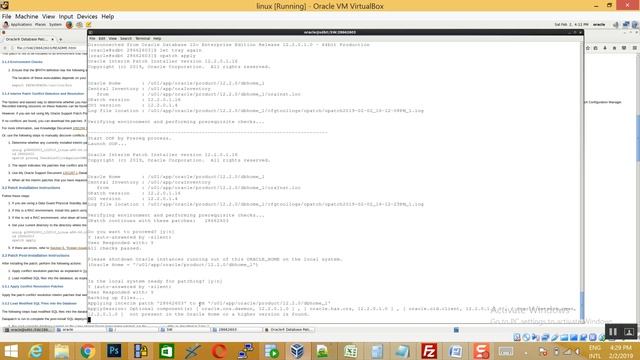
Task: Open the terminal window Edit menu
Action: [102, 38]
